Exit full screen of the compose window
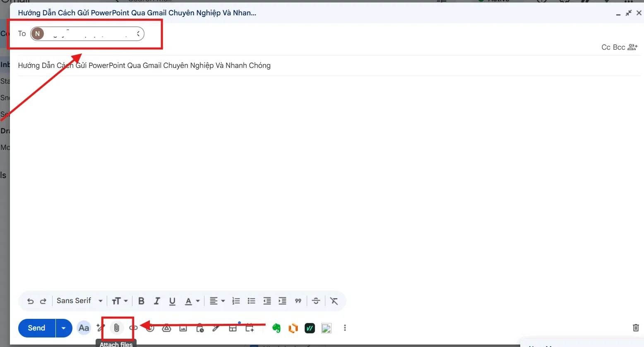 click(629, 13)
